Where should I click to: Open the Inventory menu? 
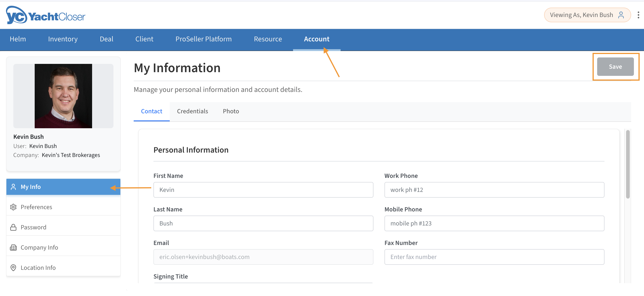63,39
